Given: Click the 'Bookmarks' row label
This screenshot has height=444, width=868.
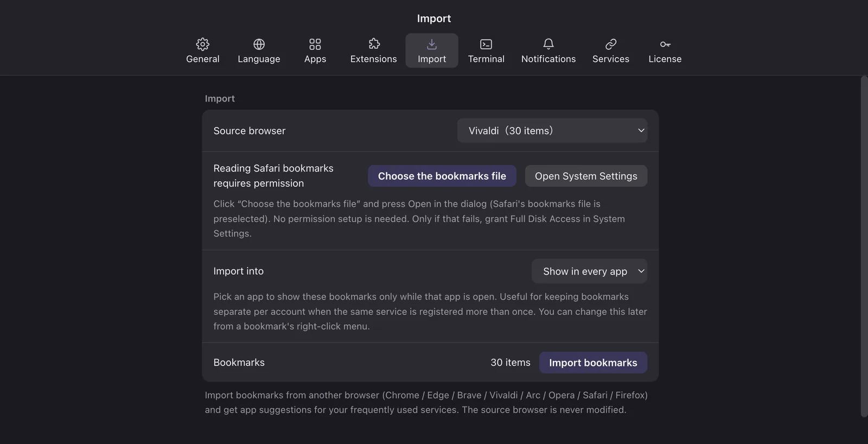Looking at the screenshot, I should [x=239, y=363].
